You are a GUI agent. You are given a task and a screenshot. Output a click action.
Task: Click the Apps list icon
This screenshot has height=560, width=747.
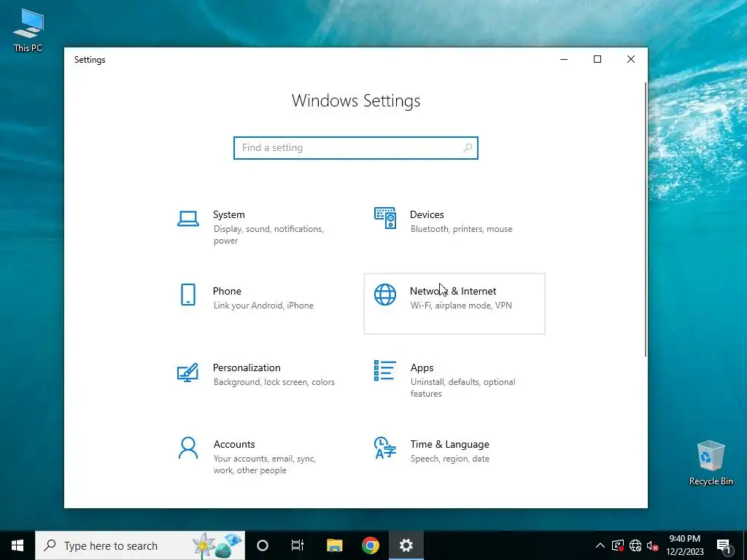(385, 370)
